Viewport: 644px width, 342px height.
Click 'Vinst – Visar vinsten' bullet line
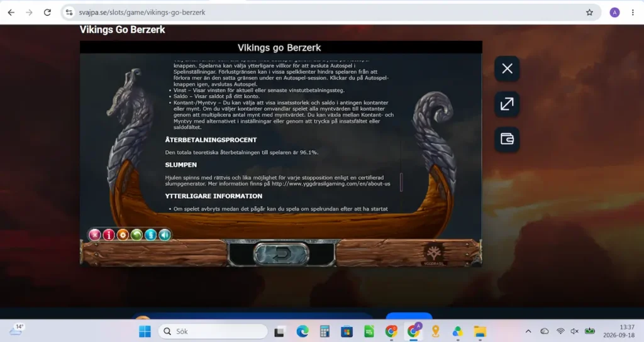click(x=259, y=91)
